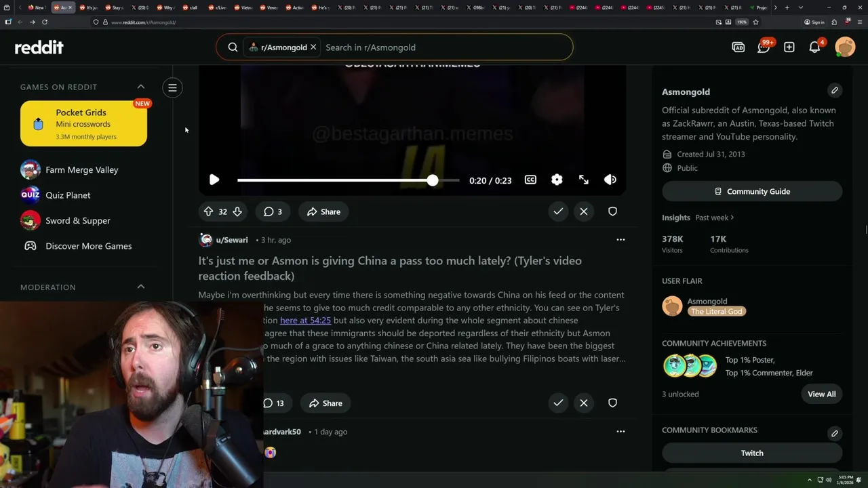Click browser back arrow

[x=20, y=22]
